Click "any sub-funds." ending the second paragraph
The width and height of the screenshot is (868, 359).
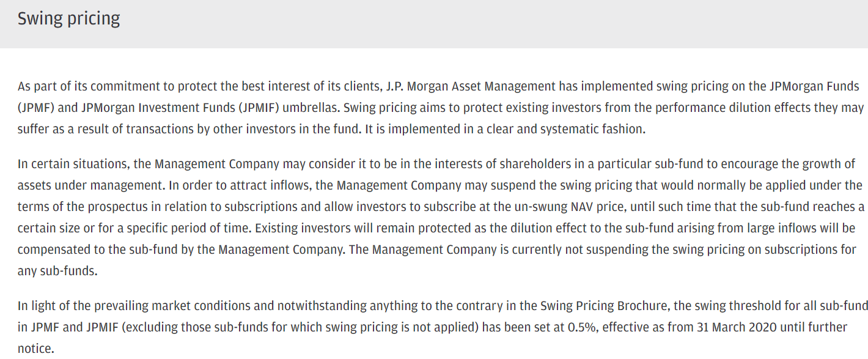click(57, 271)
